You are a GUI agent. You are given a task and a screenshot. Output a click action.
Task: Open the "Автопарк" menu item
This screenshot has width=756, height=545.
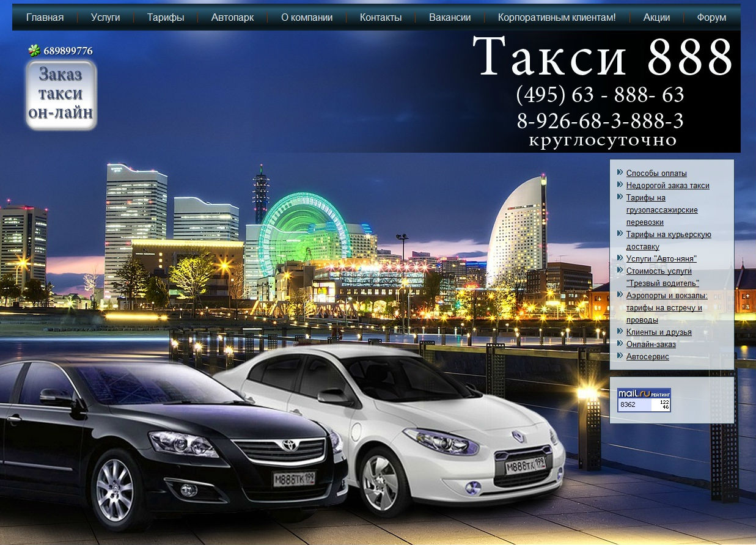tap(233, 17)
